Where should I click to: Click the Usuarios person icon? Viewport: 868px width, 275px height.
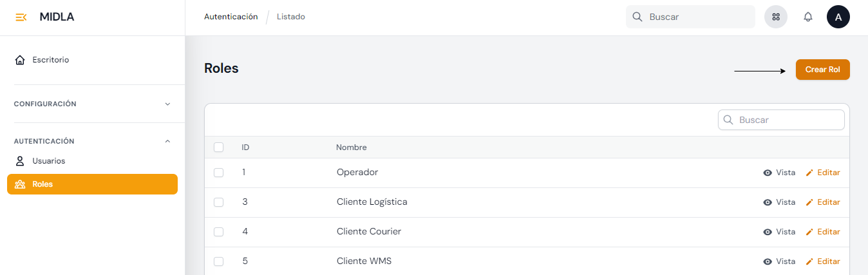coord(20,161)
